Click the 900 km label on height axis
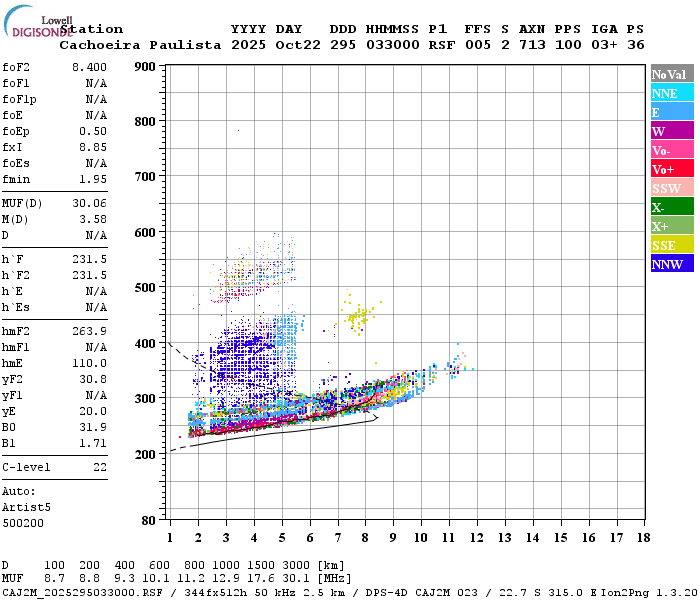The width and height of the screenshot is (700, 600). click(145, 67)
